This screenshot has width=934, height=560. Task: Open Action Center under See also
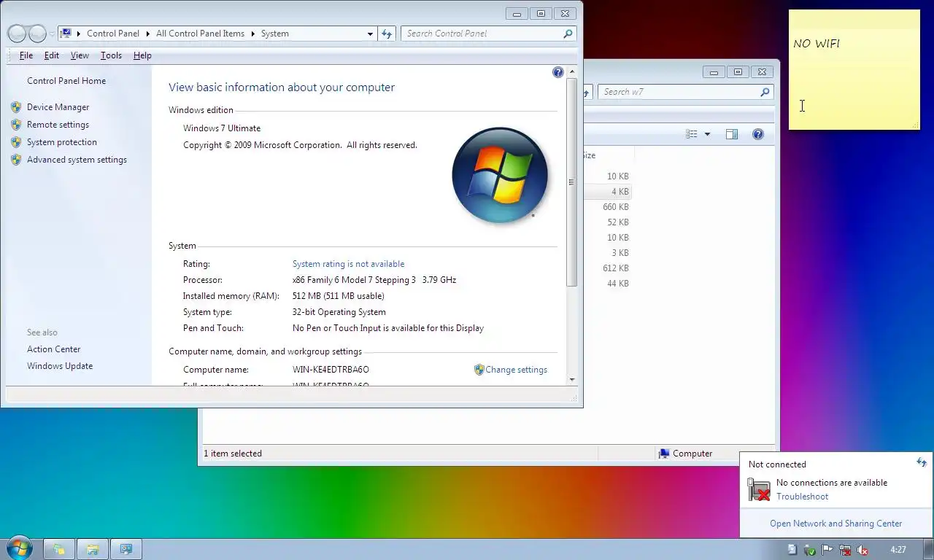tap(53, 349)
